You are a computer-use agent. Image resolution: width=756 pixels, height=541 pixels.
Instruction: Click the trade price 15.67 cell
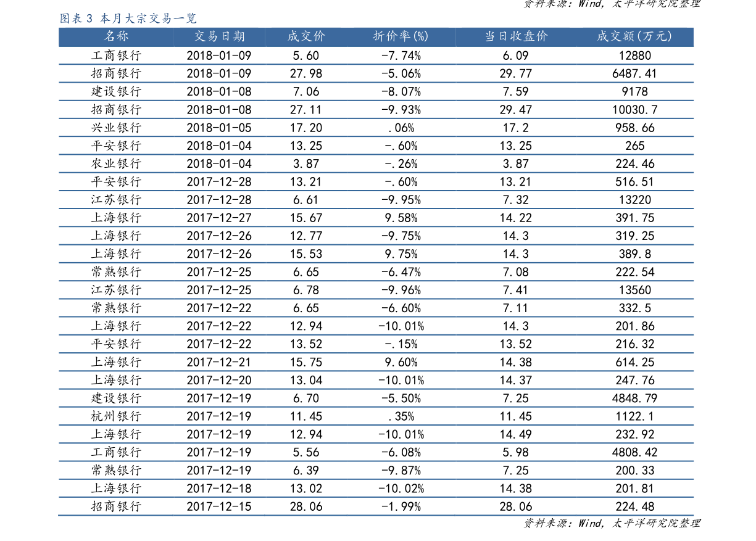point(306,218)
